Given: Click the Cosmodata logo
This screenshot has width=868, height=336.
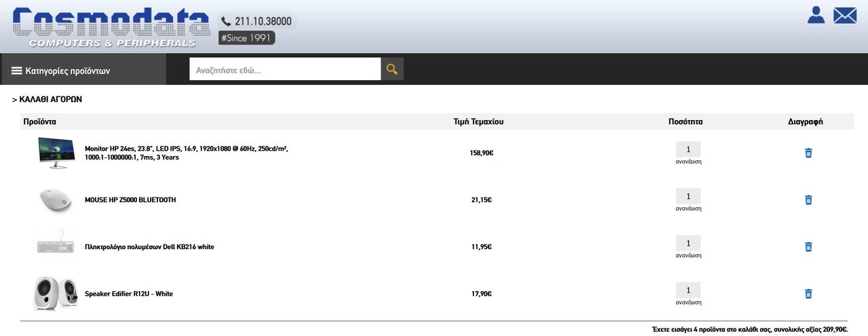Looking at the screenshot, I should pos(112,27).
